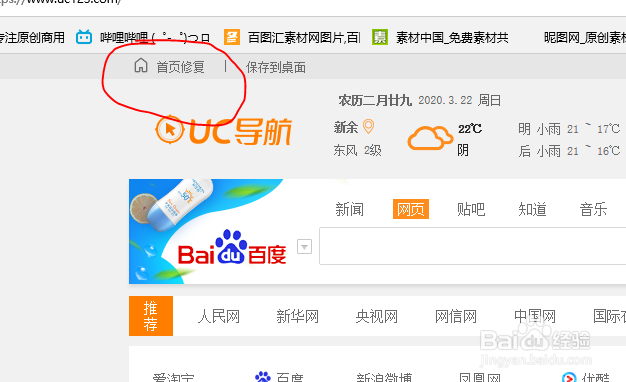Click the browser address bar URL

click(x=61, y=2)
